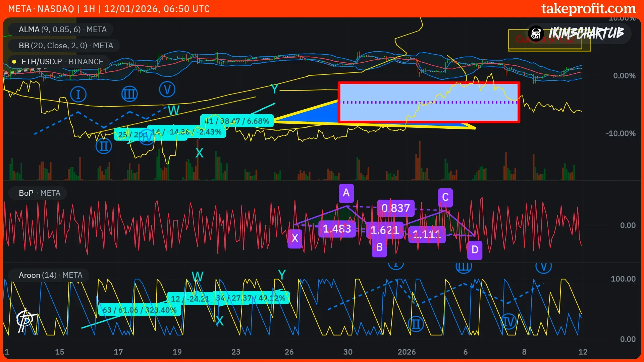Click the Aroon (14) META indicator label
This screenshot has height=362, width=644.
(50, 275)
